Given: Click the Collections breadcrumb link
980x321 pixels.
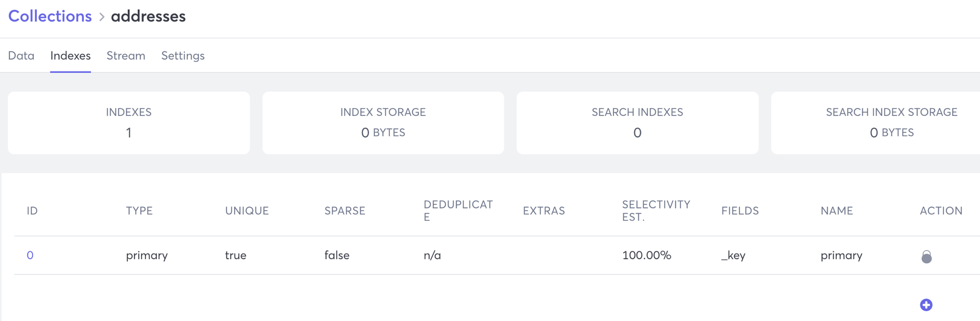Looking at the screenshot, I should 49,16.
